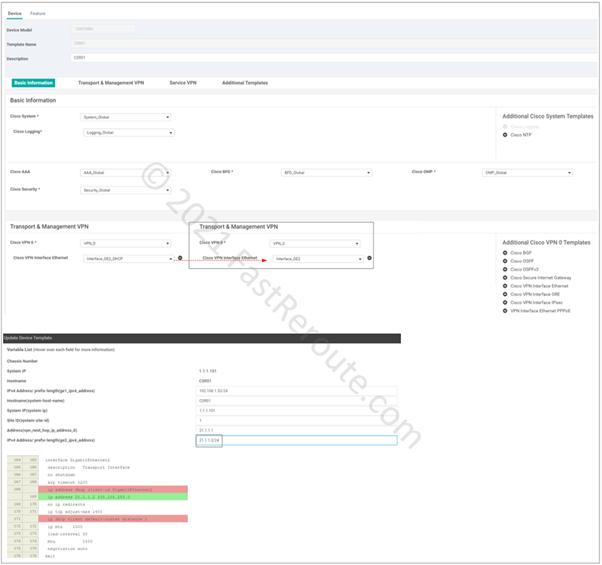The width and height of the screenshot is (602, 565).
Task: Switch to the Device tab
Action: click(15, 13)
